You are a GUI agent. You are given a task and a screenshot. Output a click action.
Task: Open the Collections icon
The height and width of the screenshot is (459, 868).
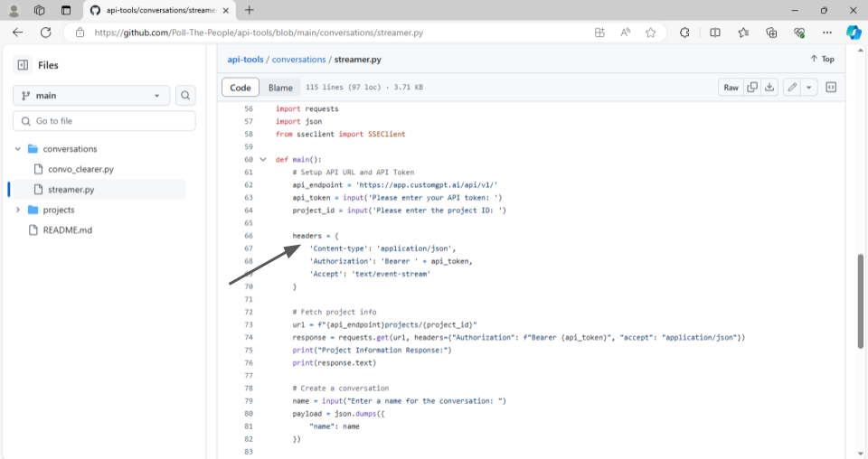tap(771, 33)
